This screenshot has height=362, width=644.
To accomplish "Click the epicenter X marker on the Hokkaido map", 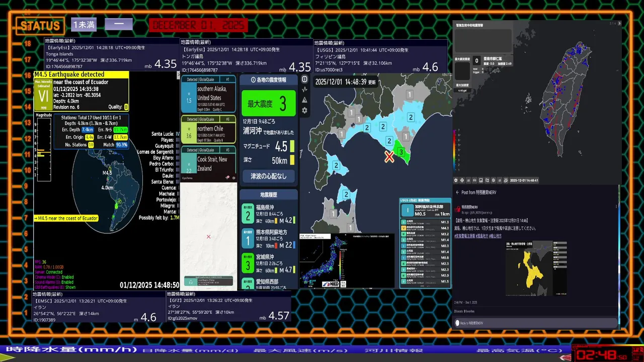I will click(389, 157).
